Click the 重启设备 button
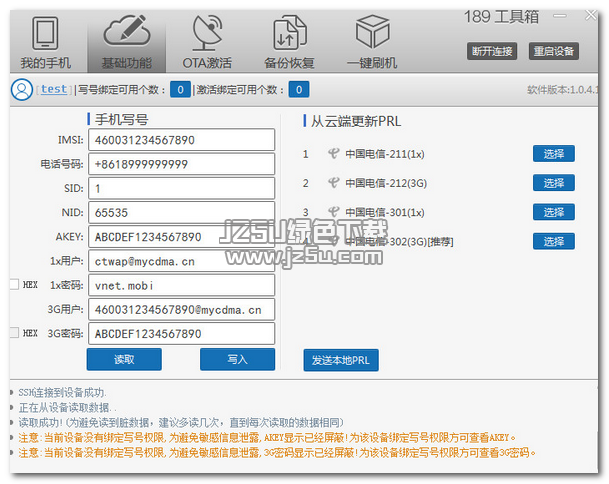The image size is (609, 484). click(553, 51)
